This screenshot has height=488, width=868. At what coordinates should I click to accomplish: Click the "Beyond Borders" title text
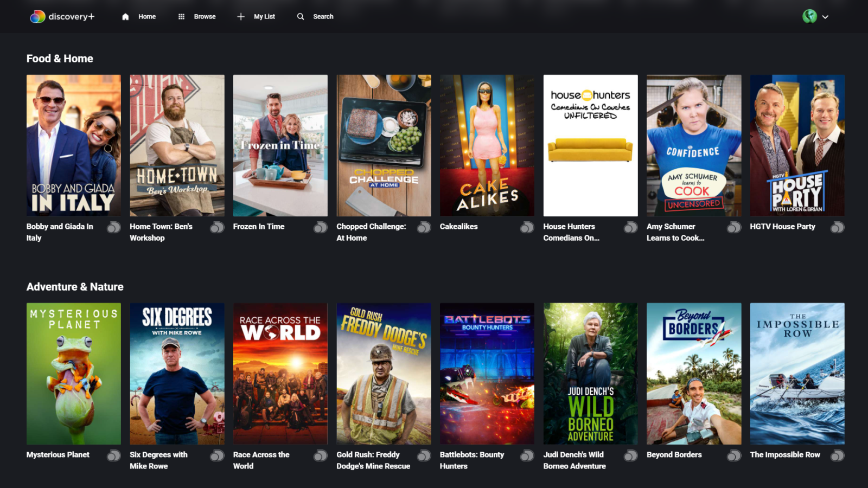674,455
